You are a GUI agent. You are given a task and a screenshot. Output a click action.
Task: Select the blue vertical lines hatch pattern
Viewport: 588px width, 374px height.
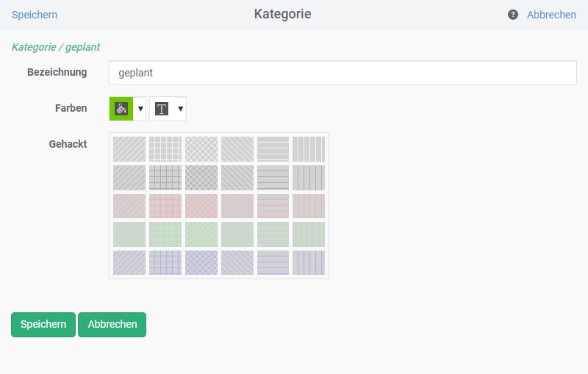coord(309,262)
